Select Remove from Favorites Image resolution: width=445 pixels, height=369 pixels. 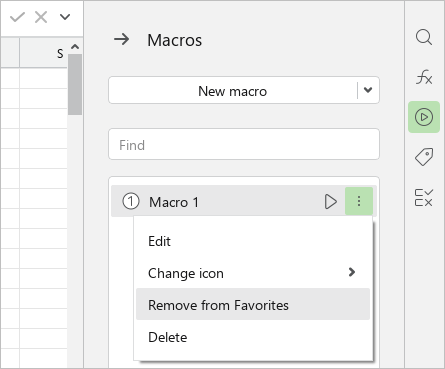coord(253,305)
